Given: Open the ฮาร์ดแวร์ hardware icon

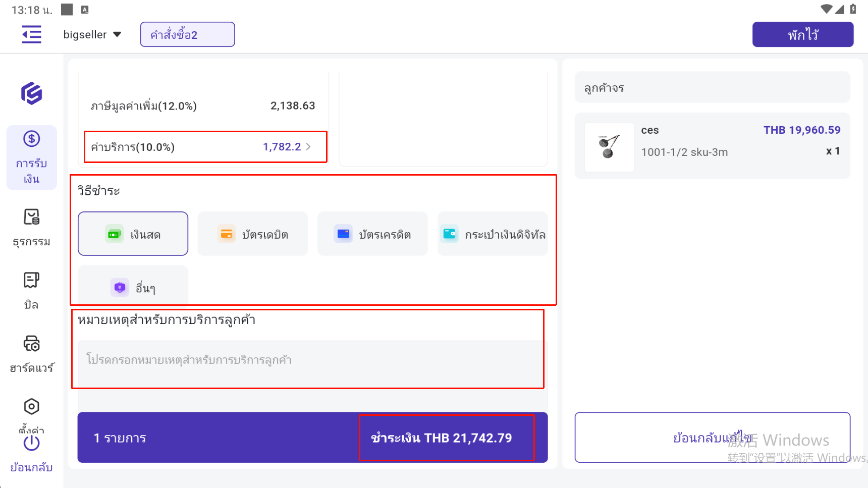Looking at the screenshot, I should [x=31, y=344].
